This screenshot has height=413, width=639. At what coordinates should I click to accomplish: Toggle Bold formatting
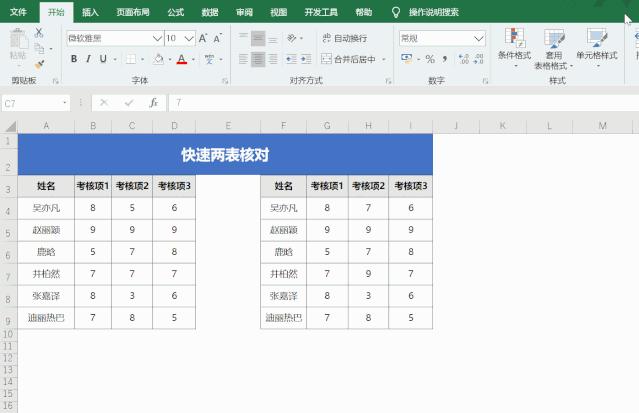coord(74,59)
